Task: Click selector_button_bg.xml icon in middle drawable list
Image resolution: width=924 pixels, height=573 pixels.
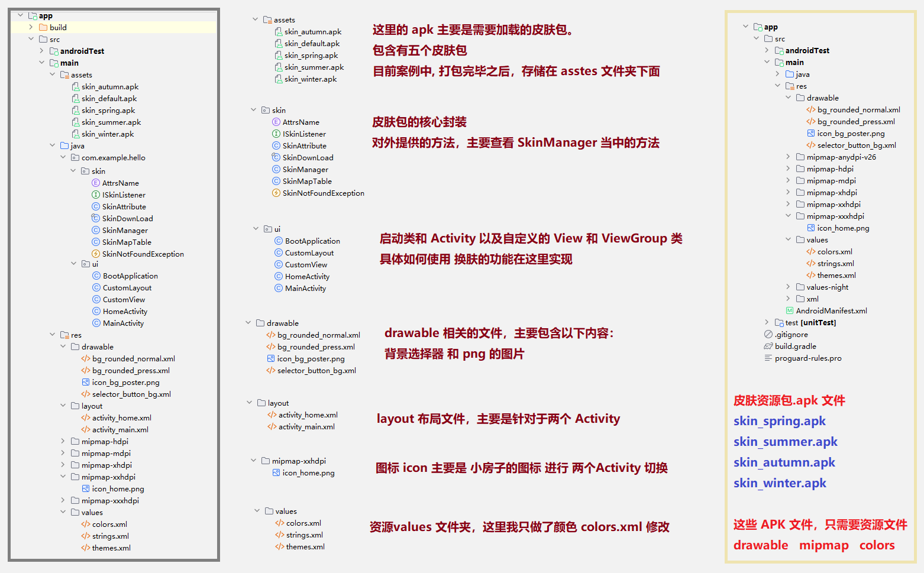Action: pyautogui.click(x=271, y=370)
